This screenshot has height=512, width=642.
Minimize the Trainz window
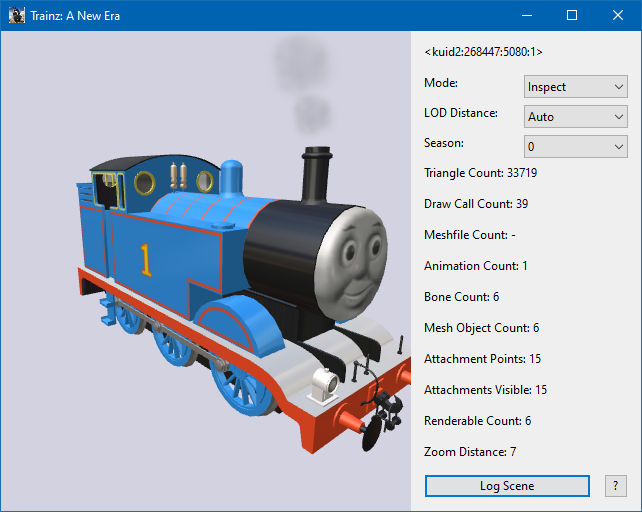click(527, 16)
